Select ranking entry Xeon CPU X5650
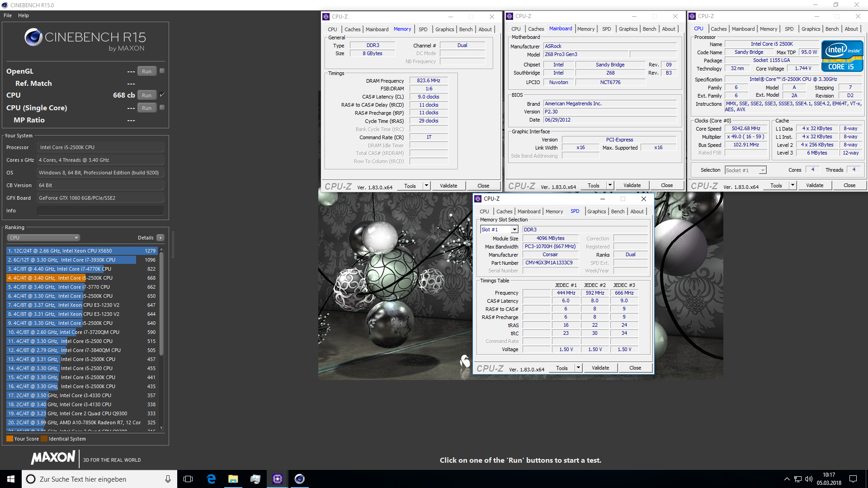The height and width of the screenshot is (488, 868). pos(81,251)
